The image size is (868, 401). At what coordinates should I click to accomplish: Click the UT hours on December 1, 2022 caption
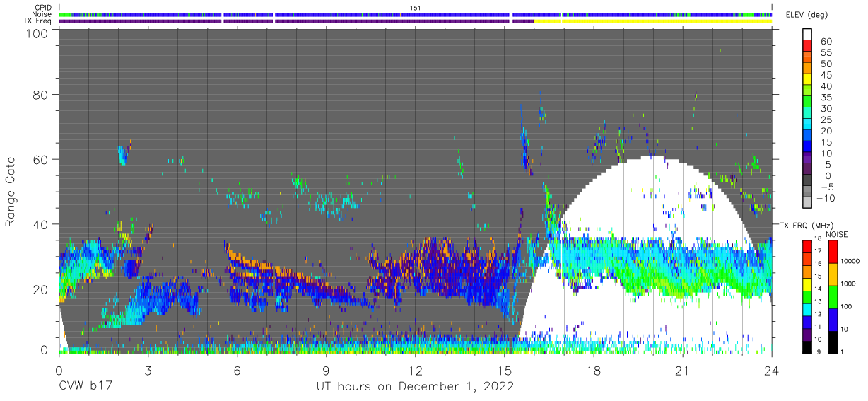pos(414,387)
